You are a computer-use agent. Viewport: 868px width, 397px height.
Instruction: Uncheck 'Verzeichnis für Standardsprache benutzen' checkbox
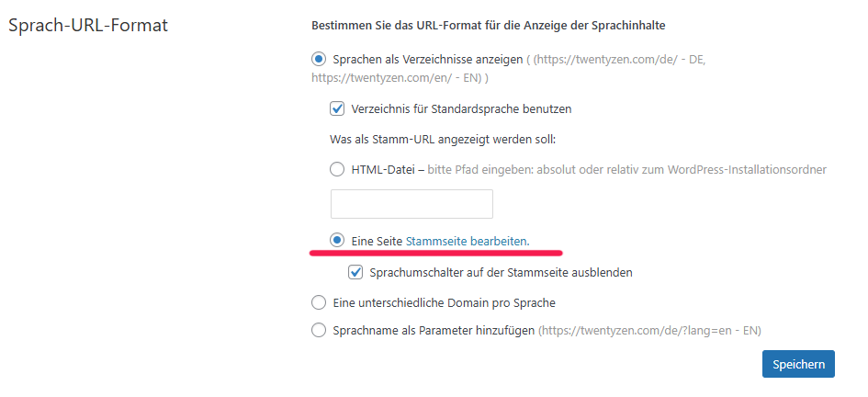[x=337, y=108]
